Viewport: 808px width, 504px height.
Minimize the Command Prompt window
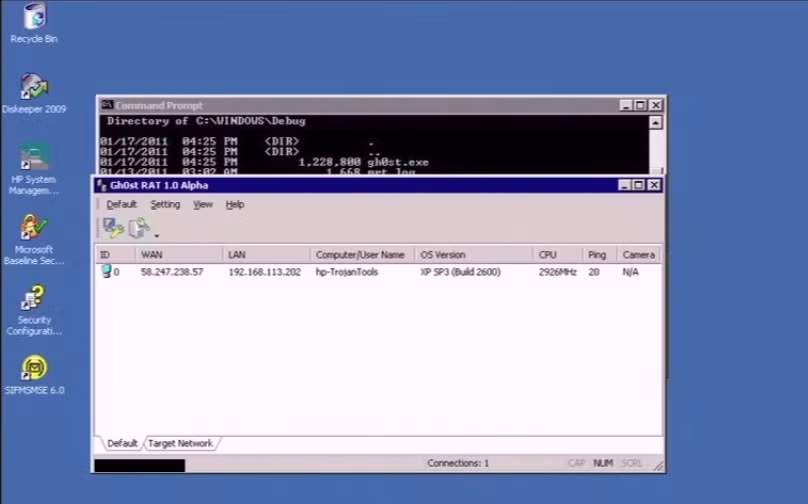[x=626, y=105]
